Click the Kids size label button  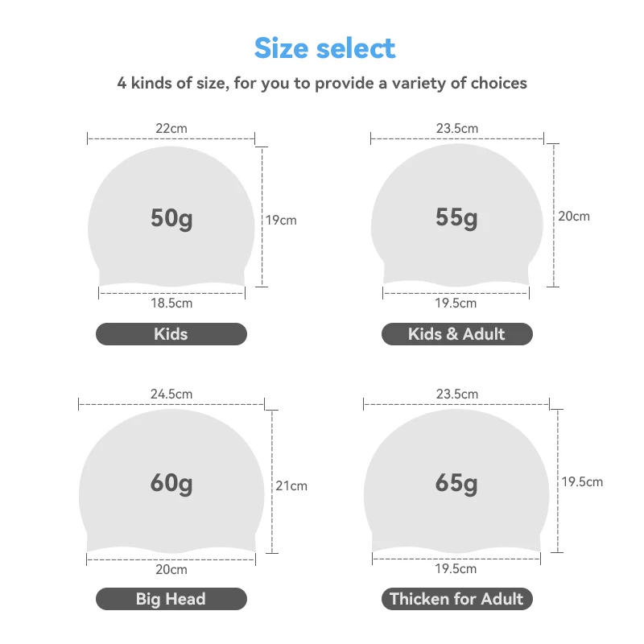tap(171, 334)
